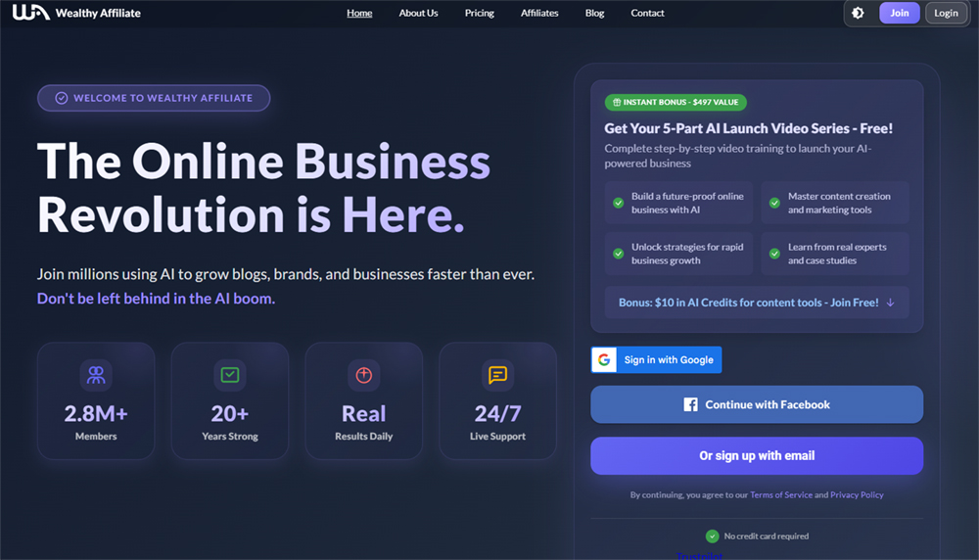Click the No credit card required text

pyautogui.click(x=767, y=537)
